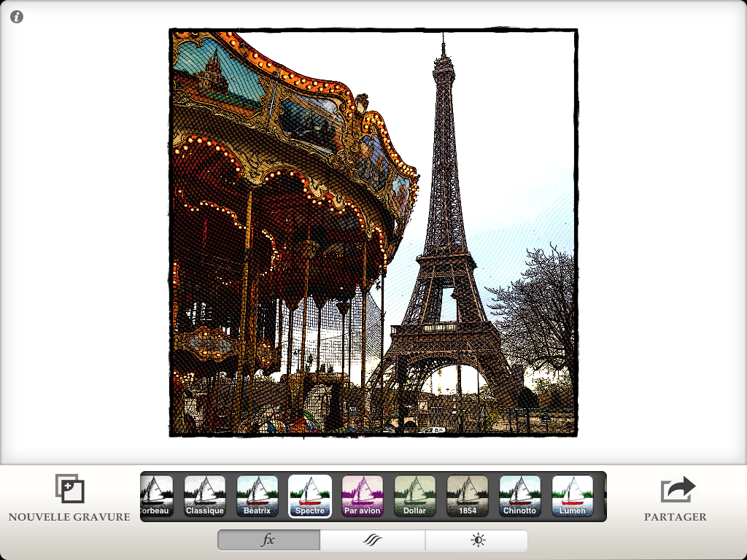The width and height of the screenshot is (747, 560).
Task: Select the Chinotto filter preset
Action: pos(520,496)
